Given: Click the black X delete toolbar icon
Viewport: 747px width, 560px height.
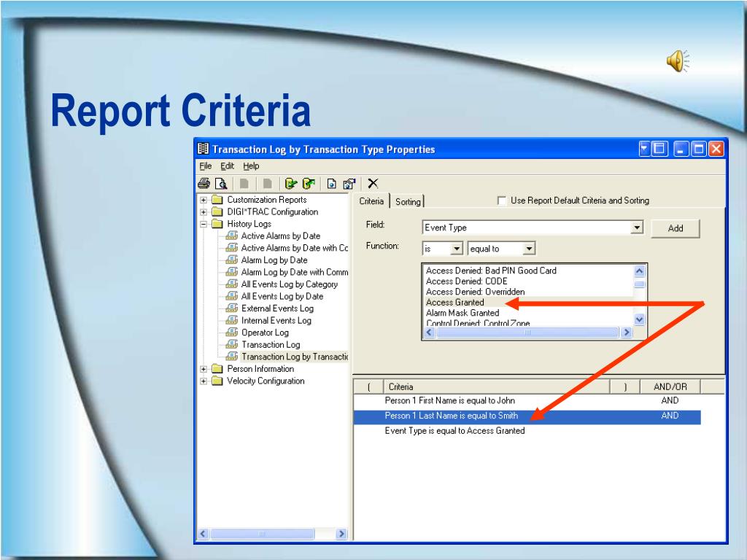Looking at the screenshot, I should 373,183.
